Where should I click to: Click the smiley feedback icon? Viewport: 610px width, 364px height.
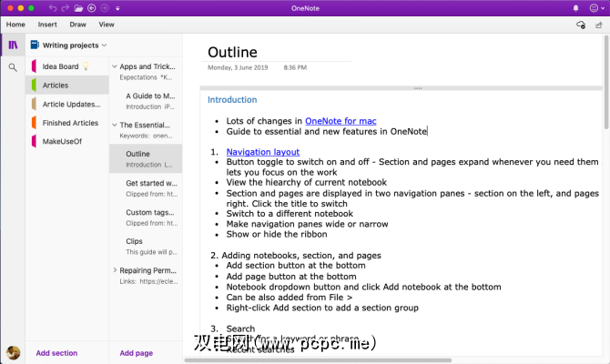click(x=595, y=7)
